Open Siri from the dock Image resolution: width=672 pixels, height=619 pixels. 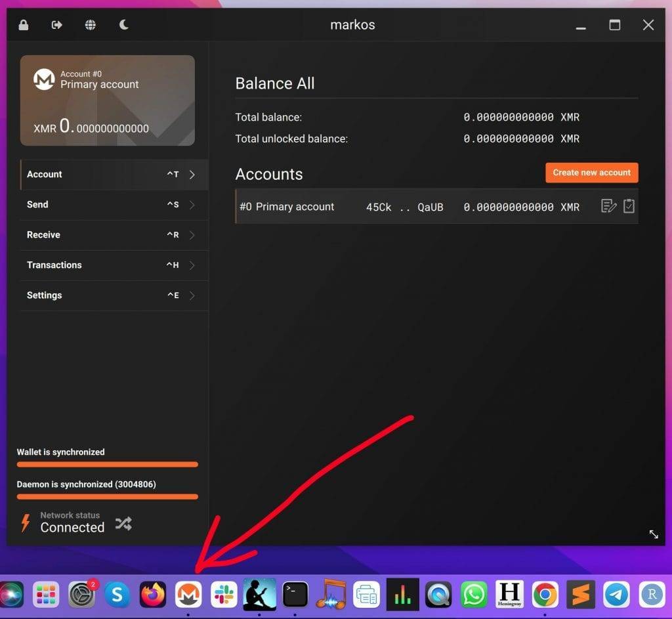pos(11,595)
